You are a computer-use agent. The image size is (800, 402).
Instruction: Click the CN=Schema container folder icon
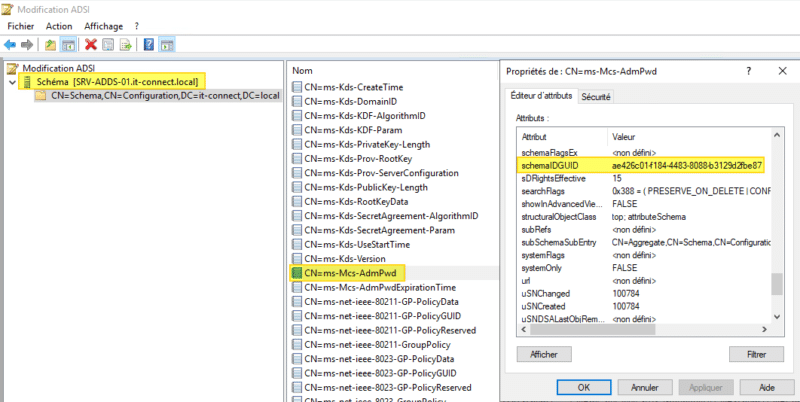tap(42, 95)
